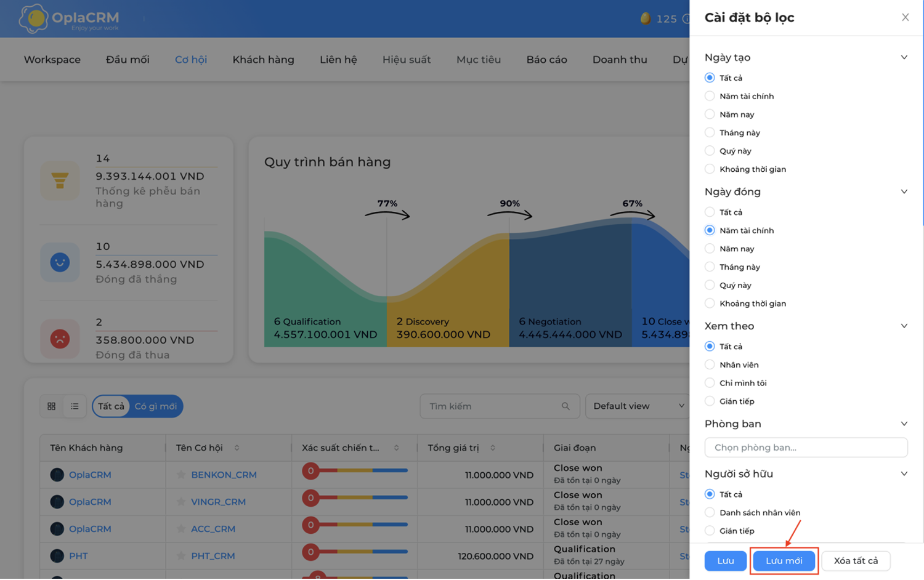Click the sad face closed-lost icon

[x=60, y=339]
